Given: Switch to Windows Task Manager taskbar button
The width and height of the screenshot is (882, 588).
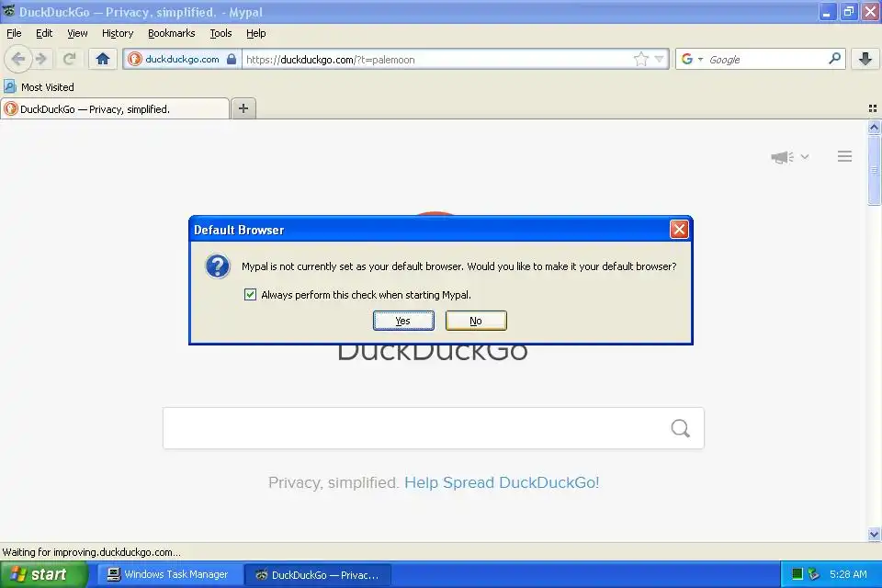Looking at the screenshot, I should (x=167, y=574).
